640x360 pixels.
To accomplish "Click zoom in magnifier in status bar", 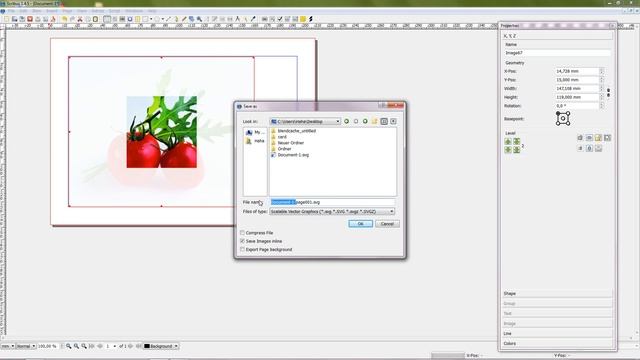I will 84,346.
